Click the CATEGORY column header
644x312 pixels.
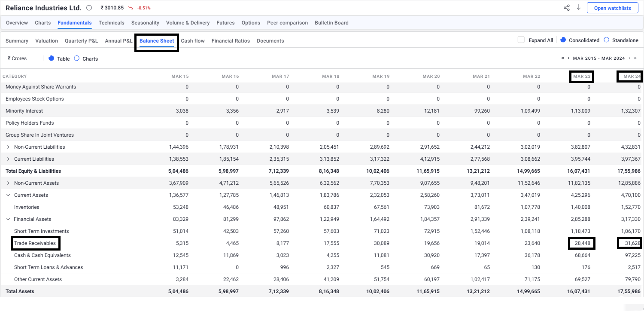coord(15,76)
